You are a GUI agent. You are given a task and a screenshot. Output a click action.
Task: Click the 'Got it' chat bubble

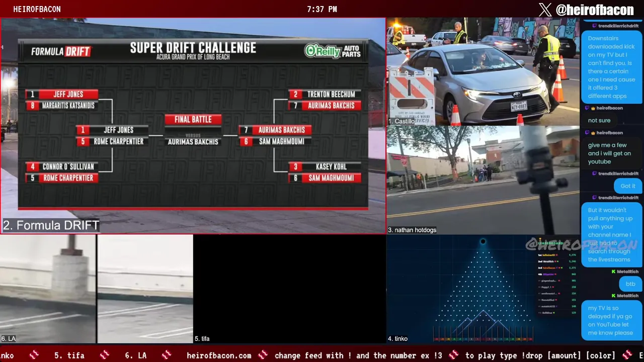[x=628, y=186]
